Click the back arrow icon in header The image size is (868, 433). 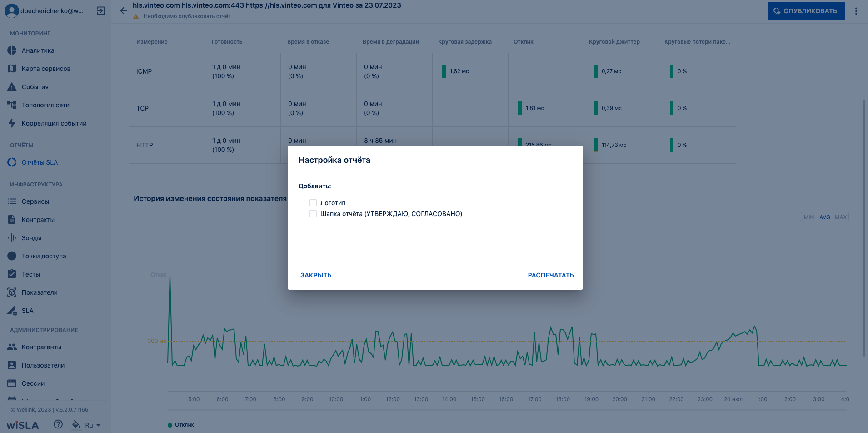[x=124, y=11]
